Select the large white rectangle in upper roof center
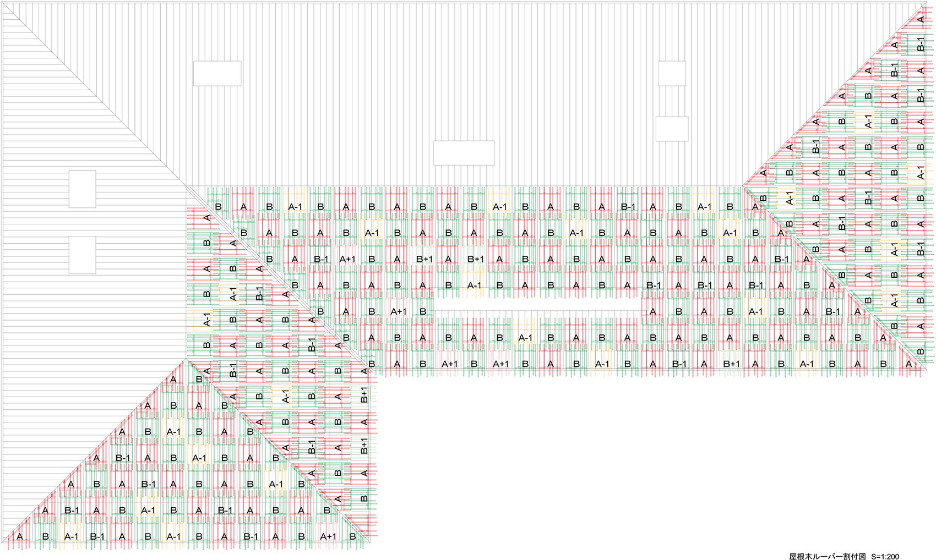 pyautogui.click(x=464, y=153)
